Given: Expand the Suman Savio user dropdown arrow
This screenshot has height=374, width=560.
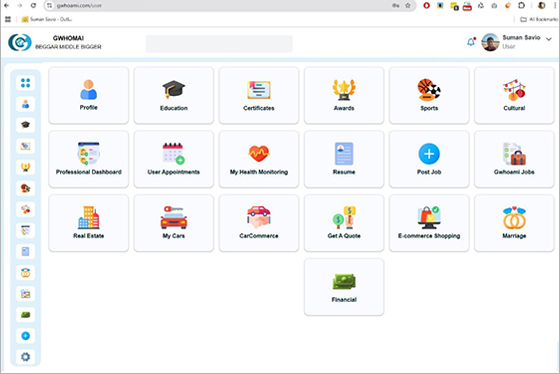Looking at the screenshot, I should coord(549,39).
